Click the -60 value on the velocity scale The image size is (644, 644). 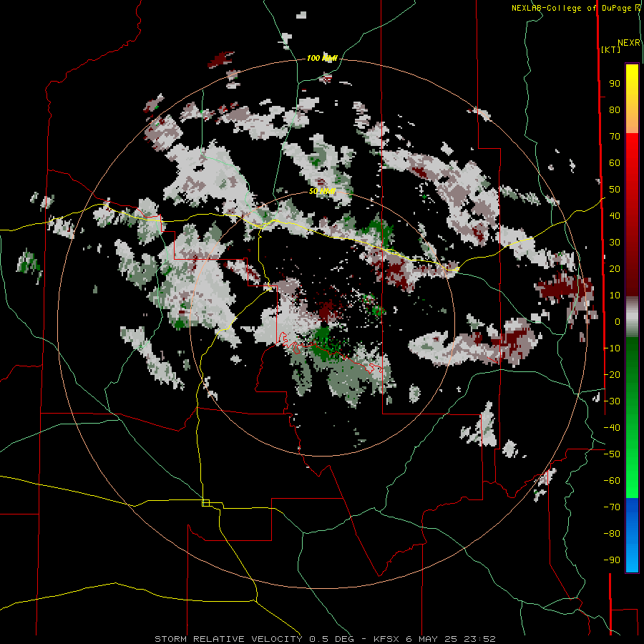point(612,481)
